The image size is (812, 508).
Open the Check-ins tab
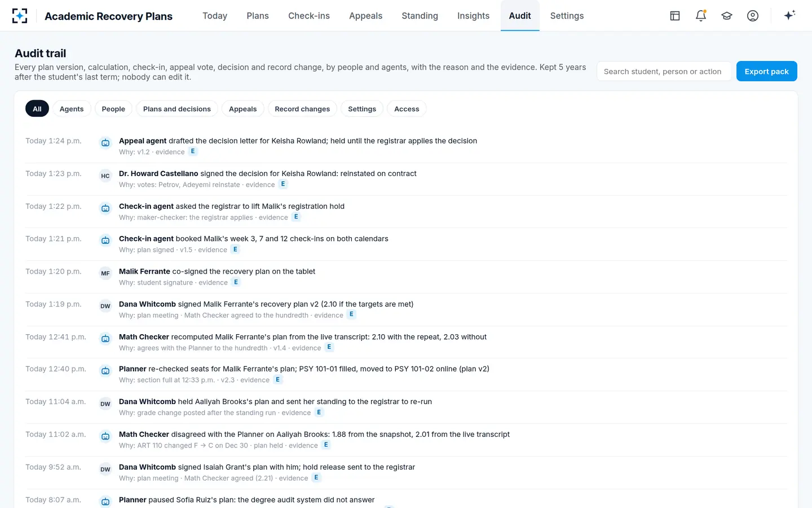pos(309,16)
